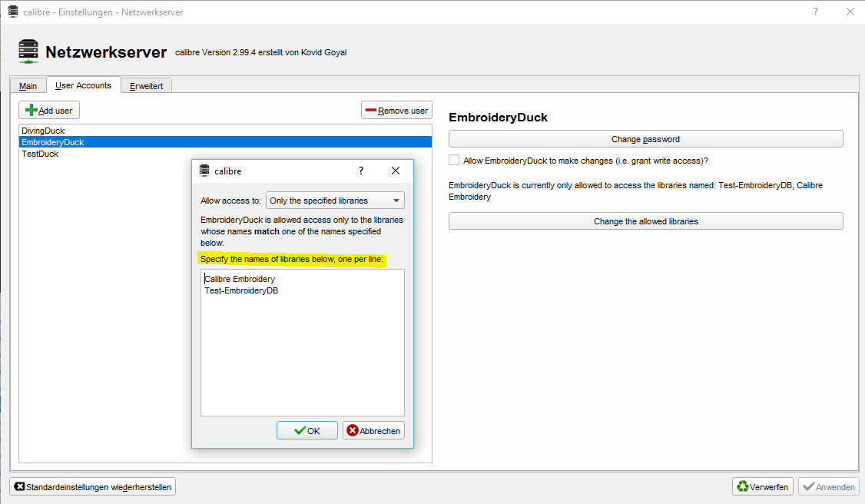
Task: Click the Verwerfen button with recycle icon
Action: click(x=763, y=487)
